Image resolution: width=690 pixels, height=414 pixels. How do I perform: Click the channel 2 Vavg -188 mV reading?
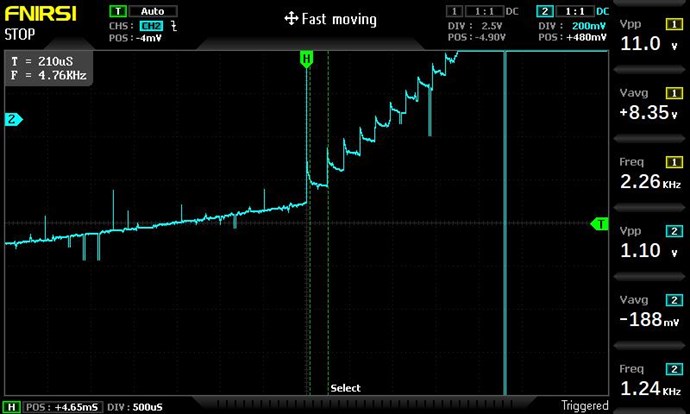coord(650,312)
